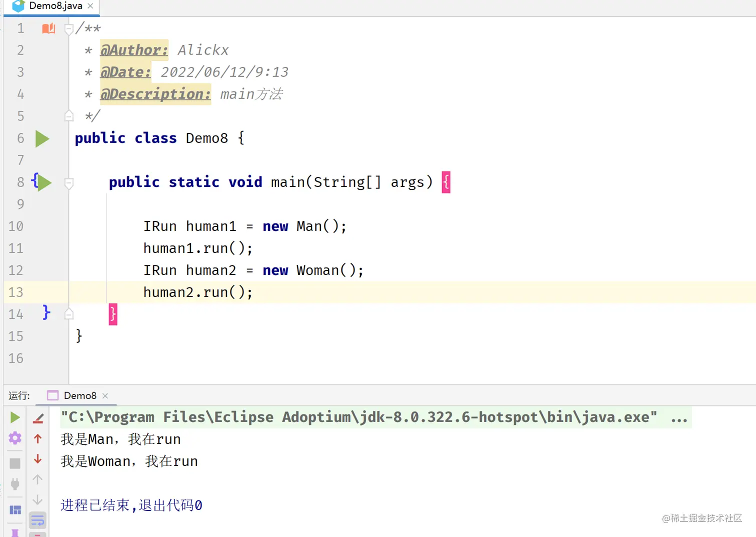Toggle soft-wrap in console output
The width and height of the screenshot is (756, 537).
pyautogui.click(x=37, y=520)
